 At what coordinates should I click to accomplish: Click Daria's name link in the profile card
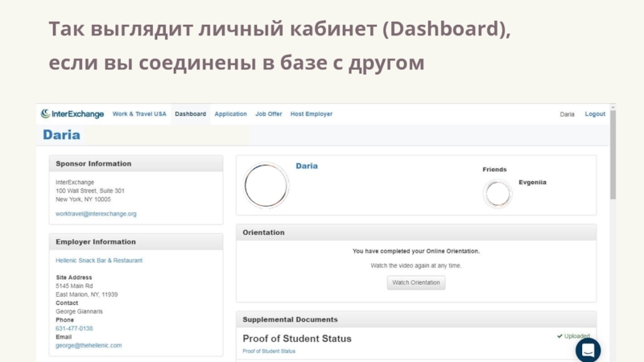pos(307,166)
